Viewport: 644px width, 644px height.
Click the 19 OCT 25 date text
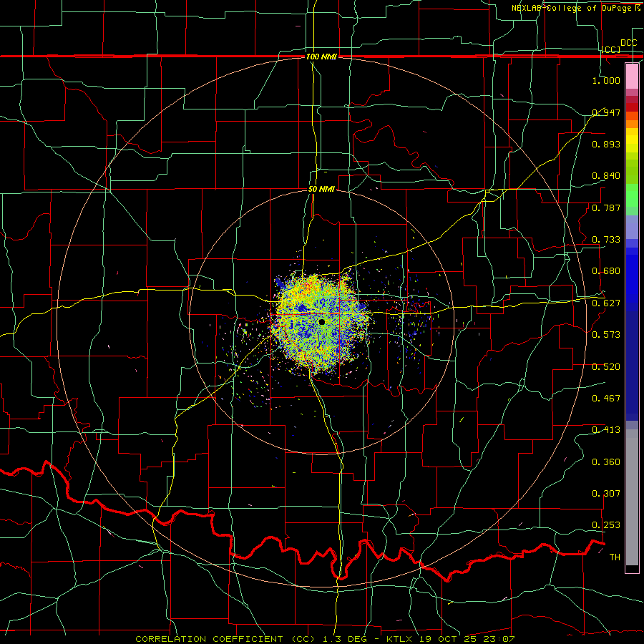coord(447,639)
